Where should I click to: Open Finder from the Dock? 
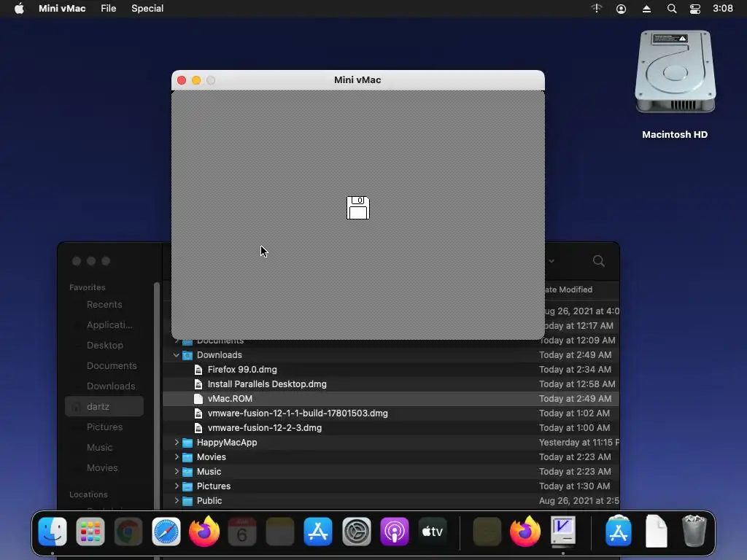[53, 532]
